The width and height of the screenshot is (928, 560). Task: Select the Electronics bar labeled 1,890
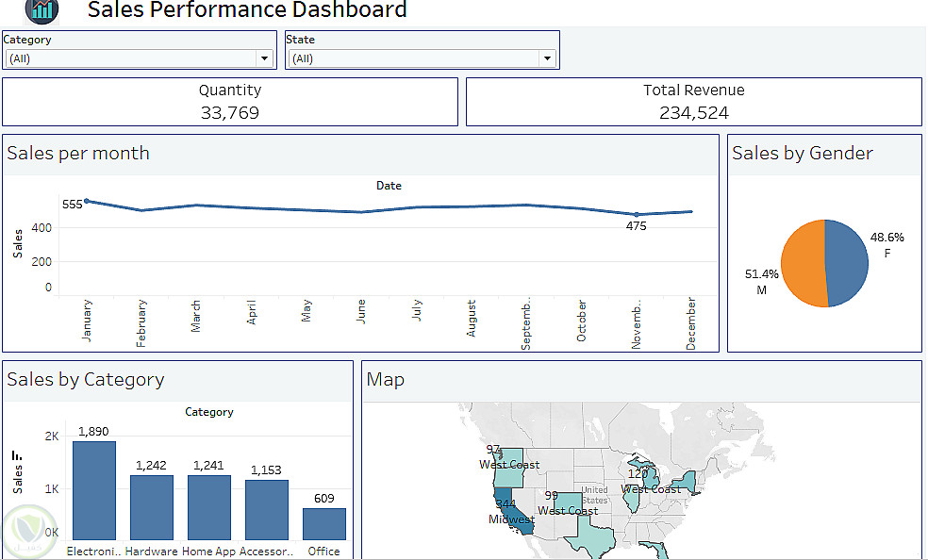(94, 490)
